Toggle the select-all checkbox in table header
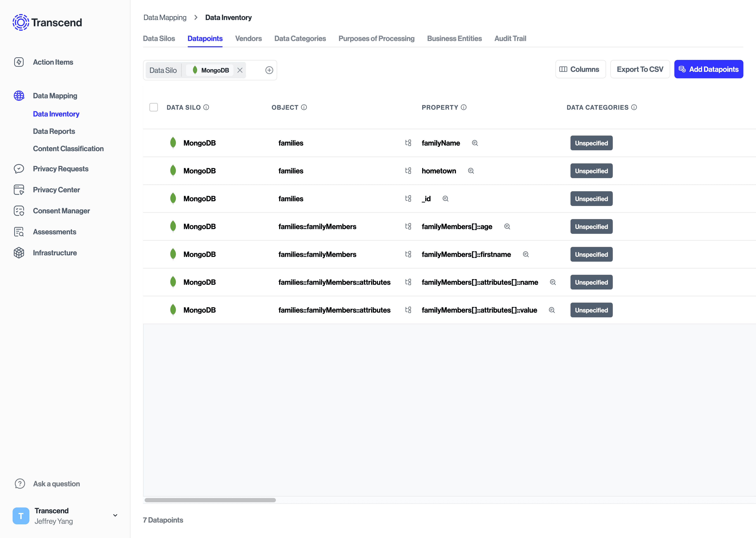Viewport: 756px width, 538px height. click(x=154, y=107)
